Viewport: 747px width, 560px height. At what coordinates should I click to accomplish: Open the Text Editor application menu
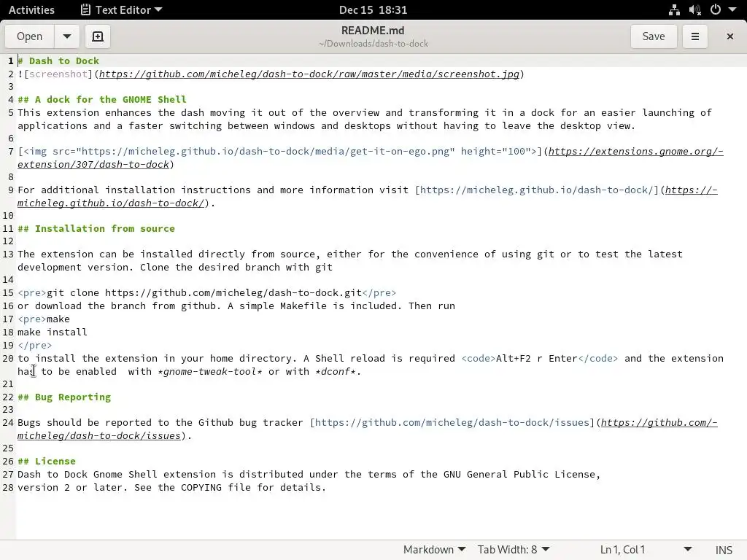click(x=122, y=10)
